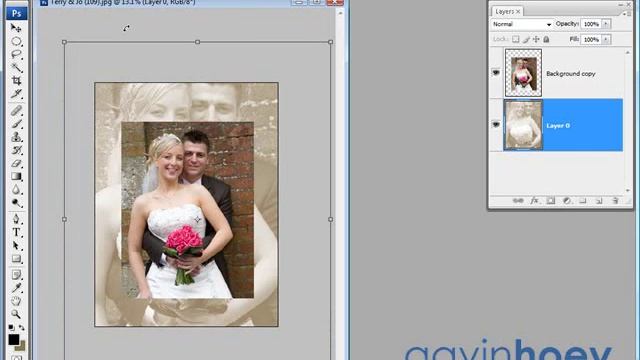Select the Crop tool
Viewport: 640px width, 360px height.
[16, 80]
